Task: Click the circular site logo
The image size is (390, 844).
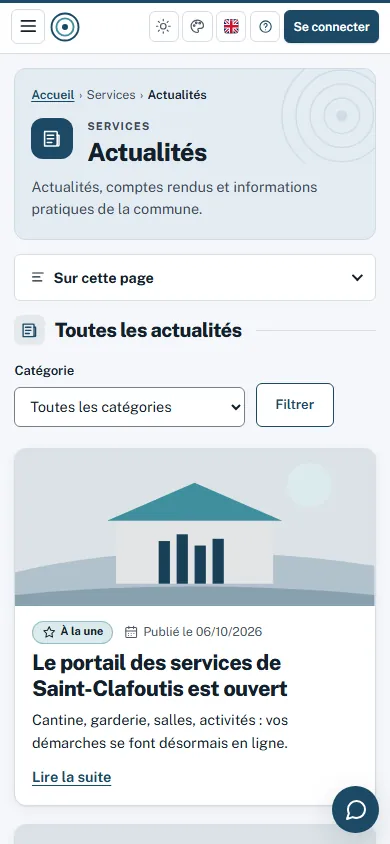Action: pos(65,27)
